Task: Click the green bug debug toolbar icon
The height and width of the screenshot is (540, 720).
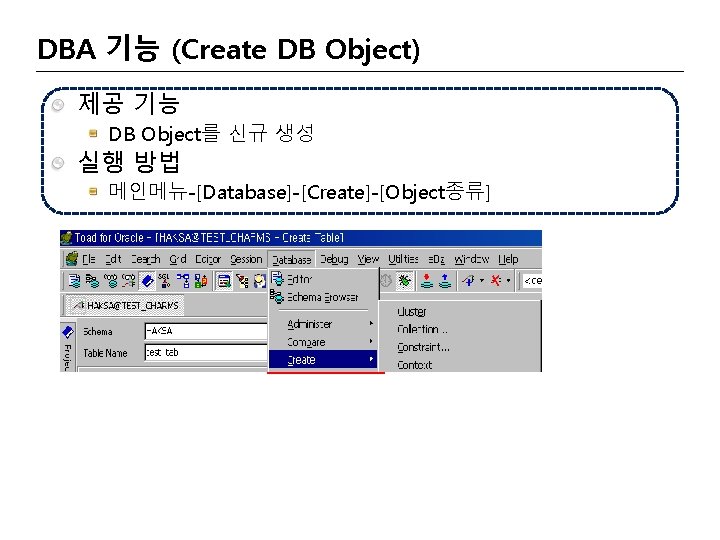Action: pyautogui.click(x=405, y=281)
